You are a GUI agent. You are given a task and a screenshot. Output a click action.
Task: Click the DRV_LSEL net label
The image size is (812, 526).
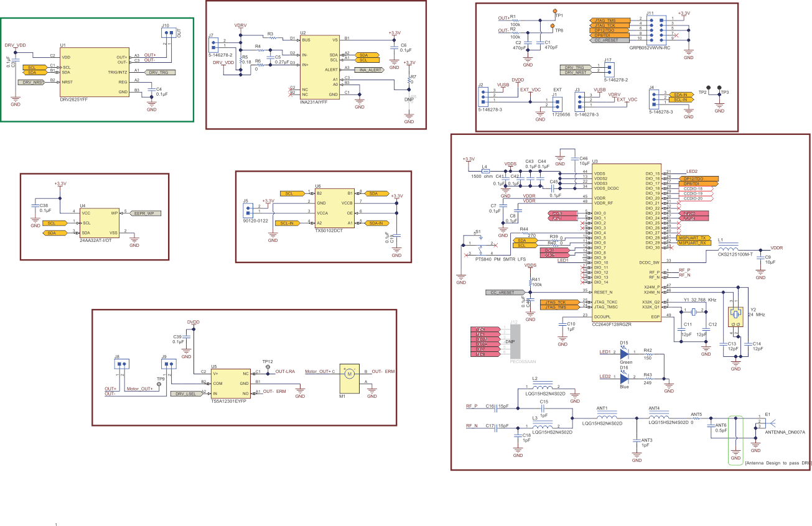(185, 394)
